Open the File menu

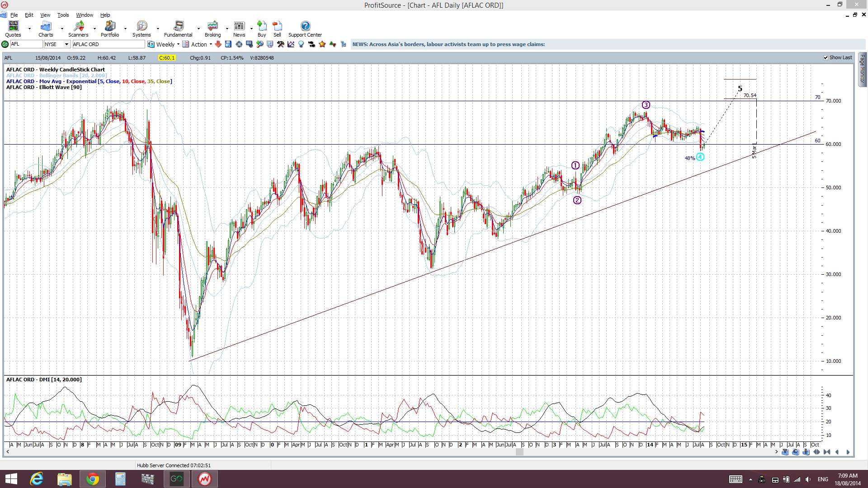[x=14, y=15]
